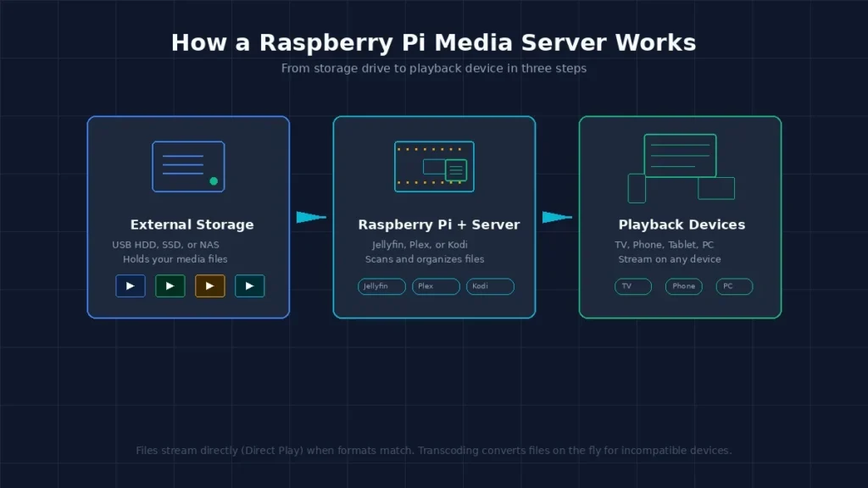Click text Holds your media files
This screenshot has width=868, height=488.
[175, 259]
